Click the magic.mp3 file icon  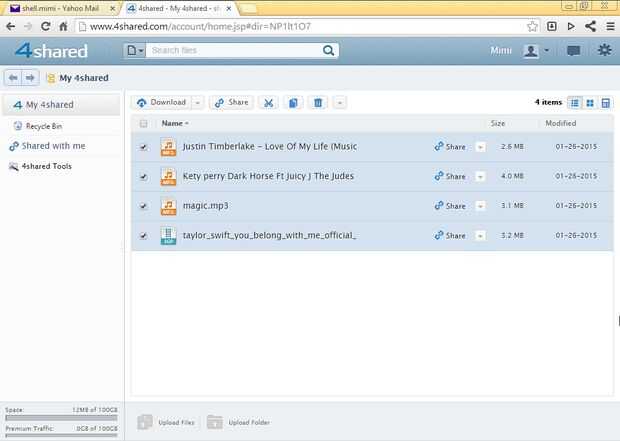(x=168, y=206)
